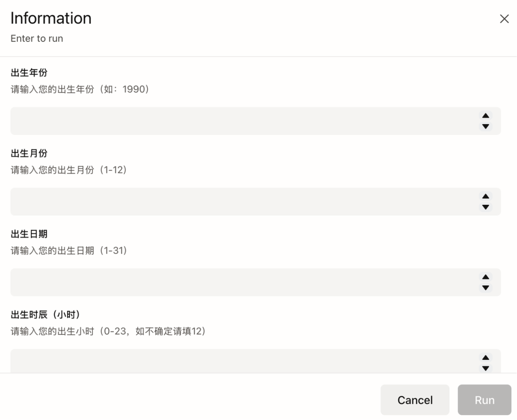The height and width of the screenshot is (420, 517).
Task: Click the 出生月份 field label
Action: 29,154
